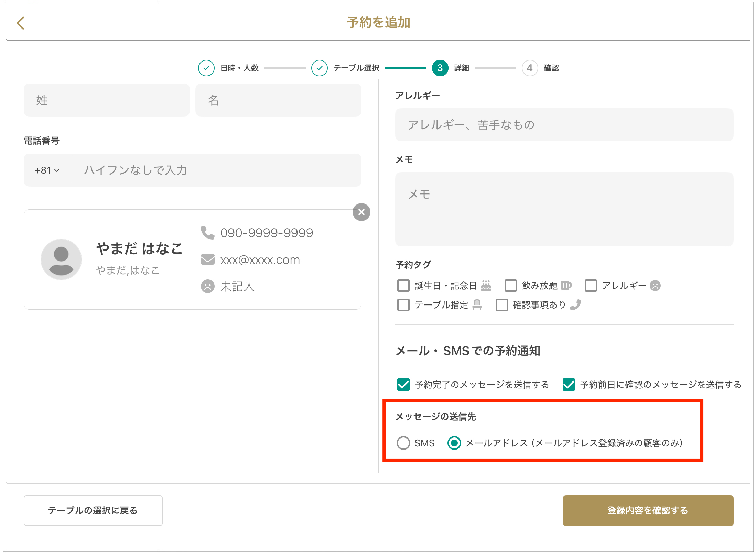This screenshot has width=756, height=554.
Task: Click step 4 確認
Action: click(530, 68)
